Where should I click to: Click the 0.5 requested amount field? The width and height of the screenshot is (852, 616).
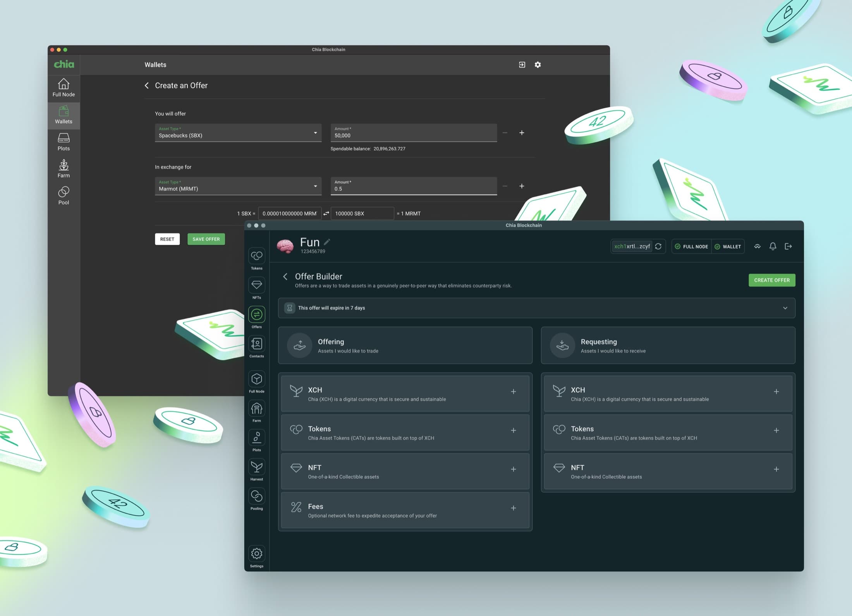click(x=414, y=186)
